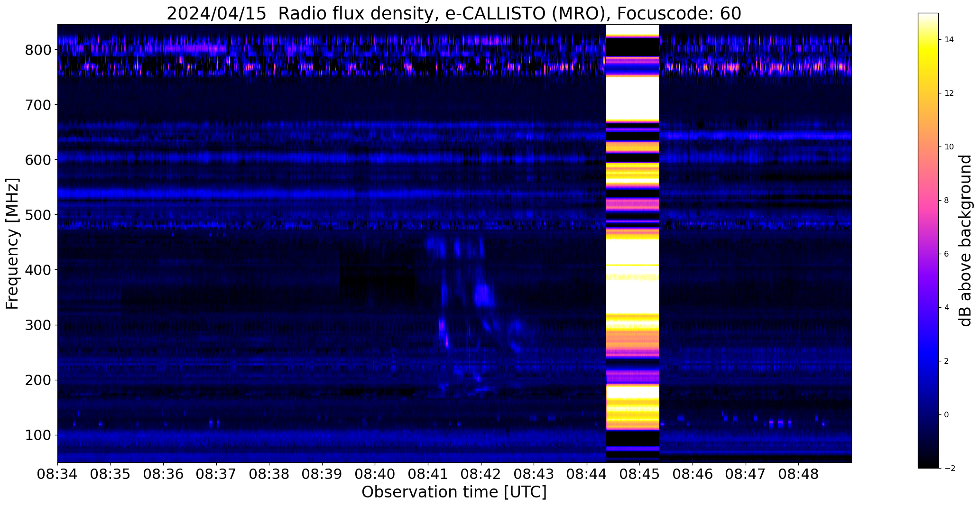Click the 08:47 time tick label
Viewport: 980px width, 506px height.
click(746, 474)
